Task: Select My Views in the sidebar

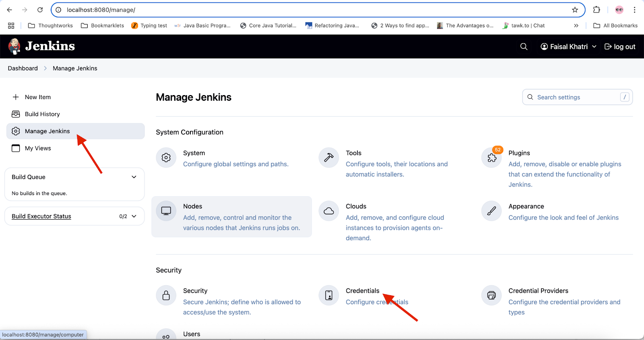Action: coord(75,148)
